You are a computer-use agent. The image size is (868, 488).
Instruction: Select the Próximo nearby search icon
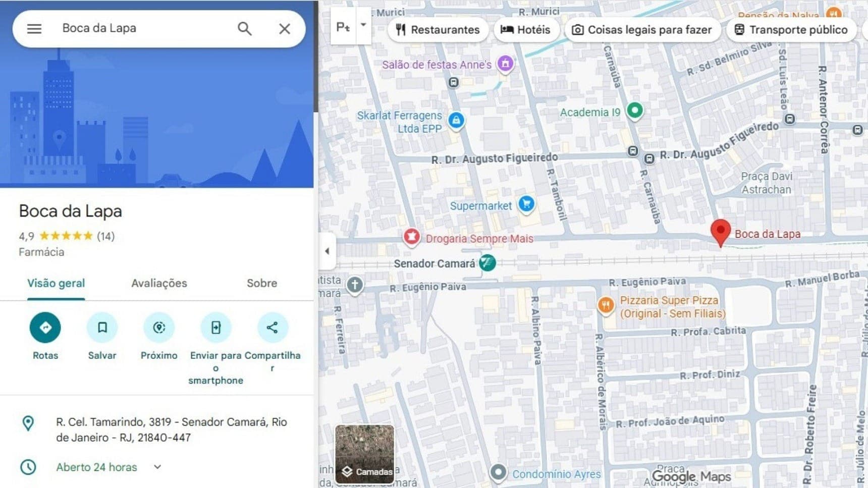click(x=159, y=328)
